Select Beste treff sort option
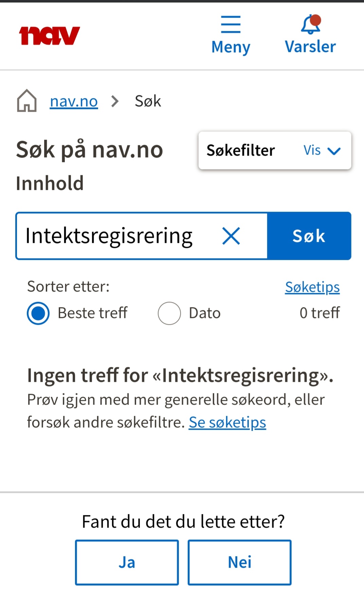This screenshot has width=364, height=603. [38, 313]
